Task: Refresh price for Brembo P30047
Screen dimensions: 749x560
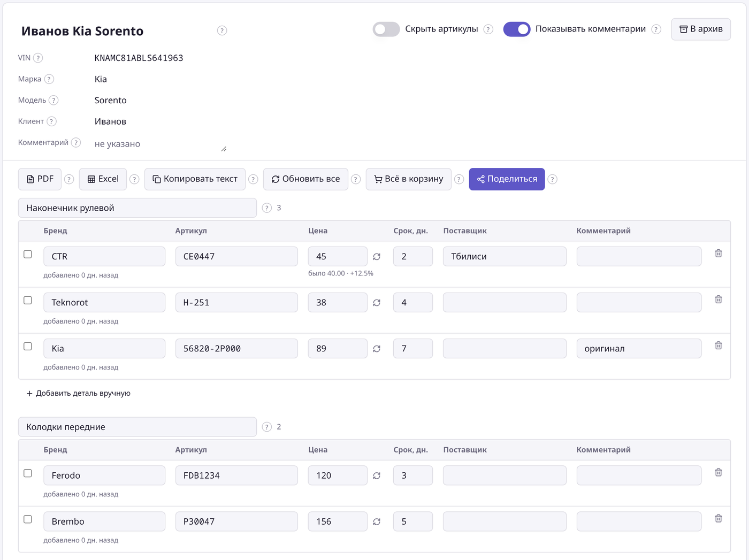Action: coord(377,521)
